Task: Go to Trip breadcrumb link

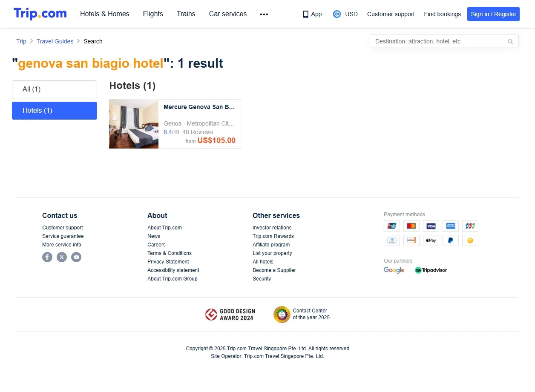Action: 21,41
